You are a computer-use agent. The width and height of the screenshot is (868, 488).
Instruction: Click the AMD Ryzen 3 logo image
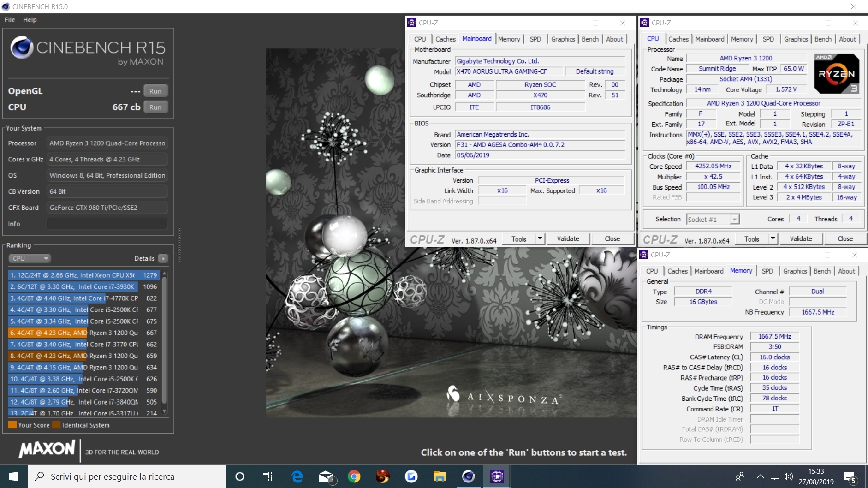pos(837,74)
